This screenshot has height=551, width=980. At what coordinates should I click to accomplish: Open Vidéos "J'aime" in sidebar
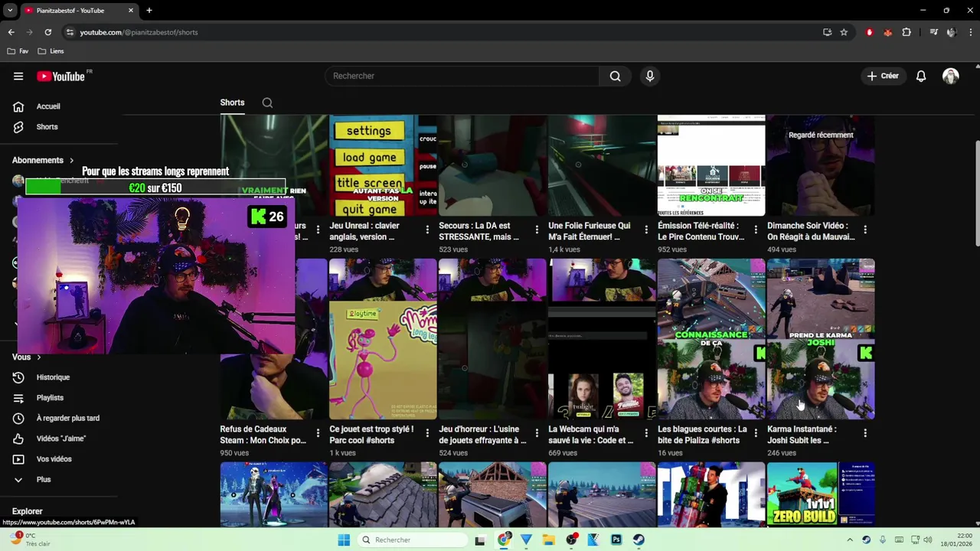[x=60, y=439]
